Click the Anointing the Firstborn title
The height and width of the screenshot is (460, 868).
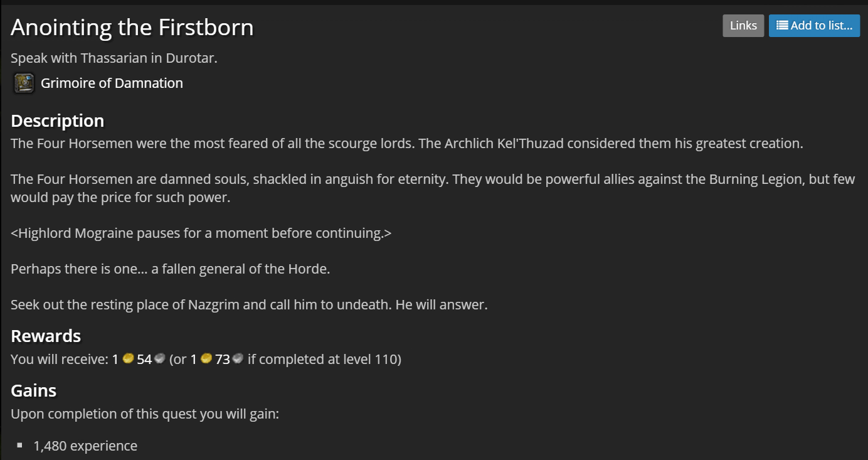point(132,27)
